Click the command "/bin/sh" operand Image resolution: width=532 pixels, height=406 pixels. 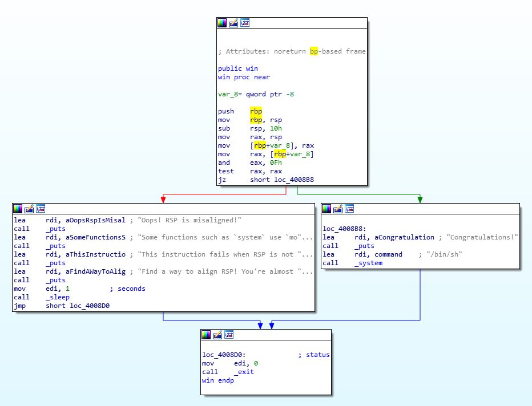point(389,254)
